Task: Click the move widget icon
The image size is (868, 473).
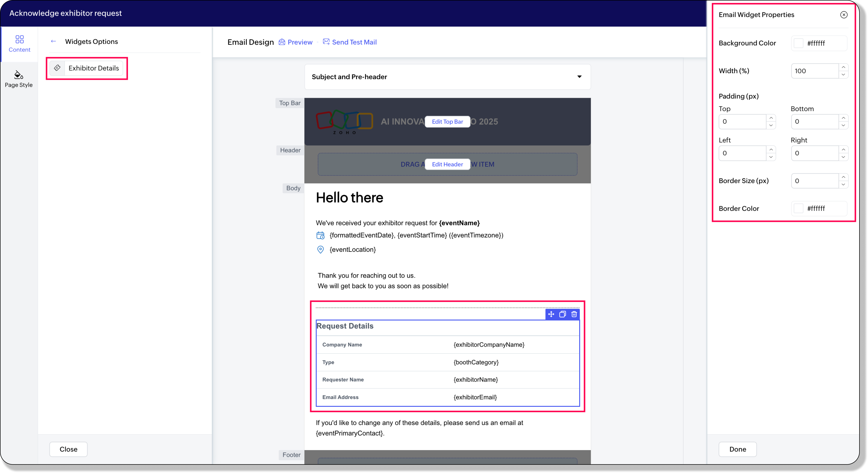Action: (551, 314)
